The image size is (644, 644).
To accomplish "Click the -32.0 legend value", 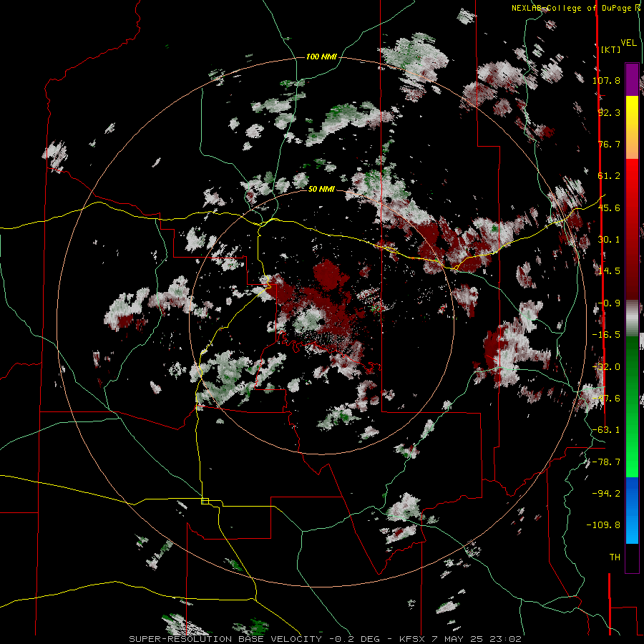I will (606, 367).
